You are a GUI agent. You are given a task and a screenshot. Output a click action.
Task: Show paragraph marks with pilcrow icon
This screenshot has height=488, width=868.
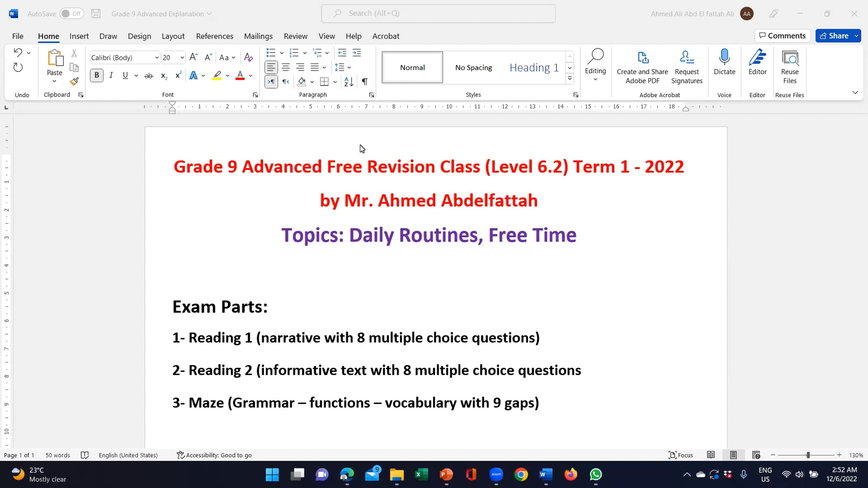365,82
